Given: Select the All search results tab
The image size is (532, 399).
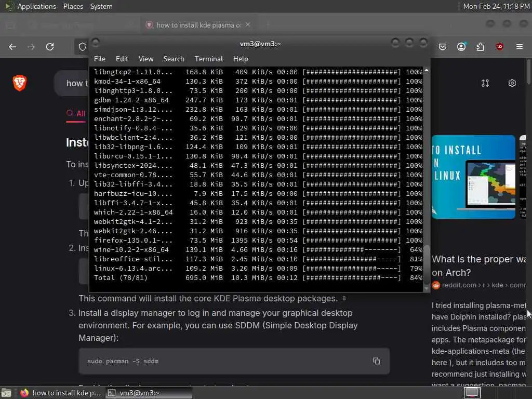Looking at the screenshot, I should tap(76, 114).
